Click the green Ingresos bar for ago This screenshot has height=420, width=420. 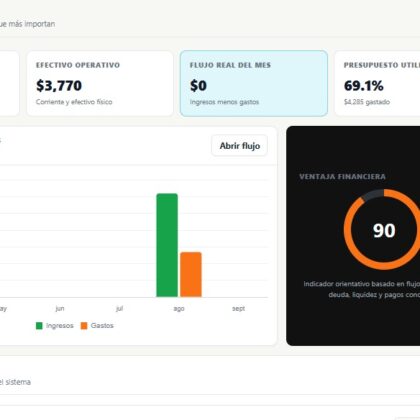[167, 245]
